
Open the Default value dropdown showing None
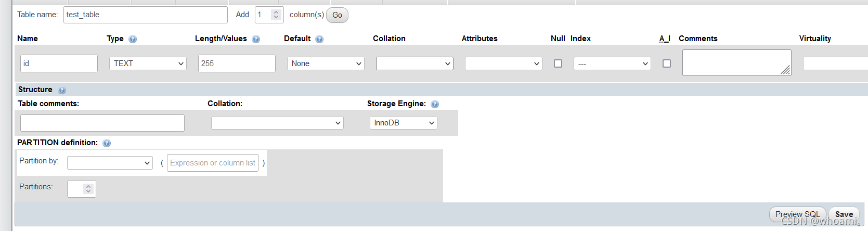(326, 63)
